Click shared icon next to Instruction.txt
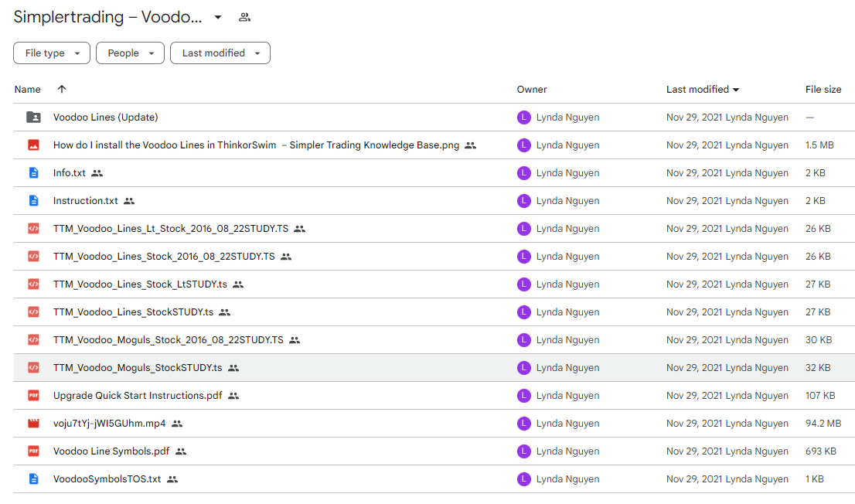This screenshot has width=855, height=504. coord(129,201)
